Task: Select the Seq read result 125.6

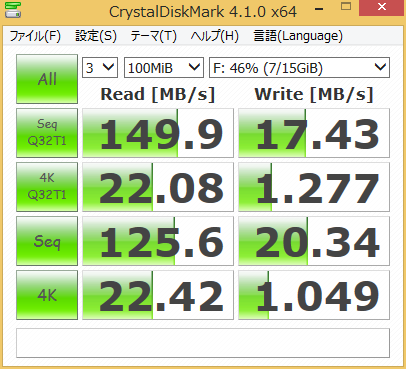Action: pyautogui.click(x=158, y=241)
